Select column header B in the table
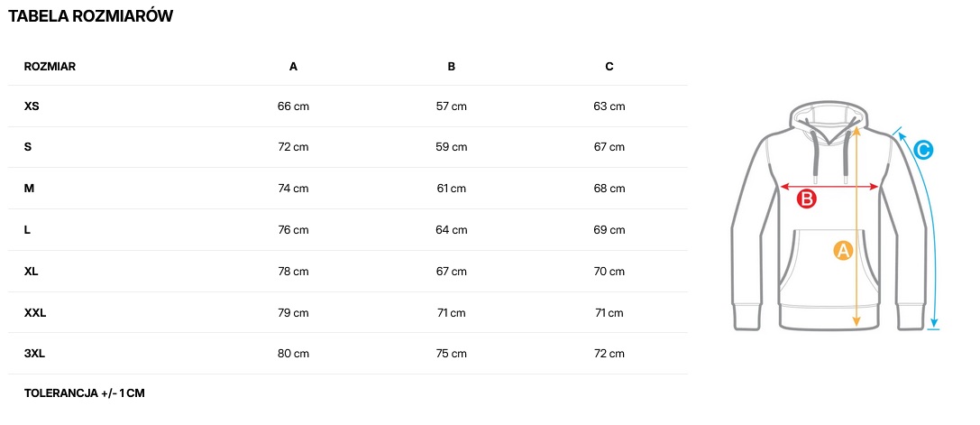980x425 pixels. pyautogui.click(x=452, y=66)
